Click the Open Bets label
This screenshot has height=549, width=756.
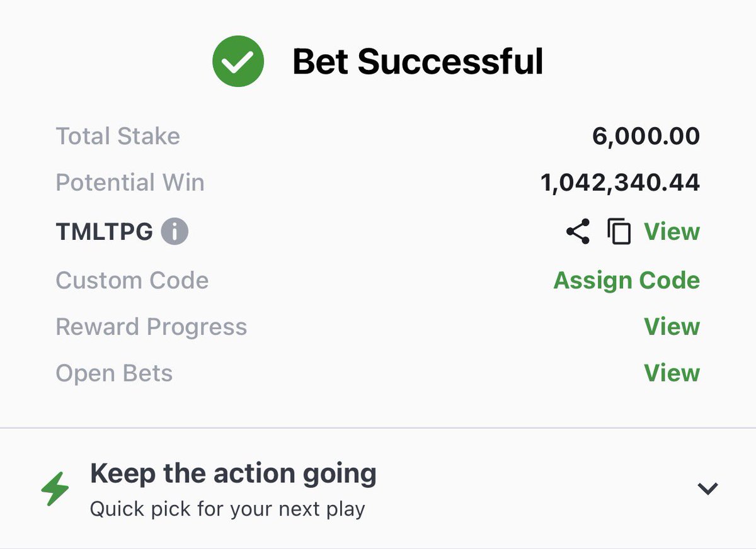click(x=114, y=373)
